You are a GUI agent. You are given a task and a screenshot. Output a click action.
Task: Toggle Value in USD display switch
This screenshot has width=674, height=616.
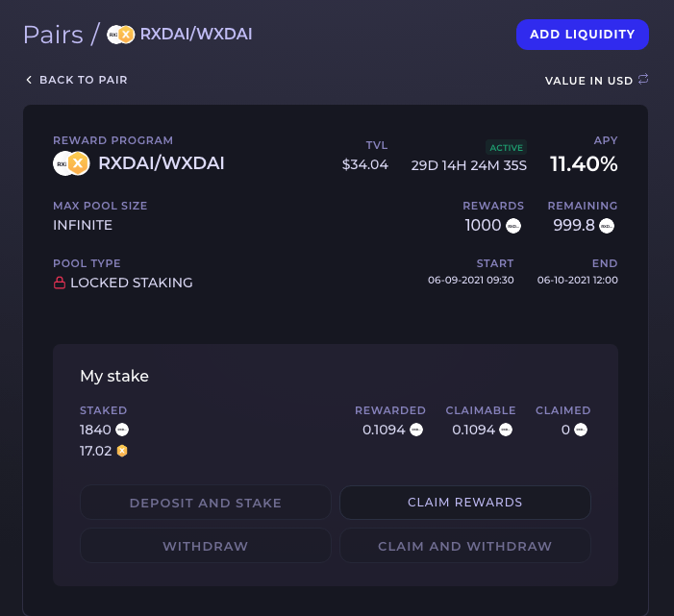[596, 81]
